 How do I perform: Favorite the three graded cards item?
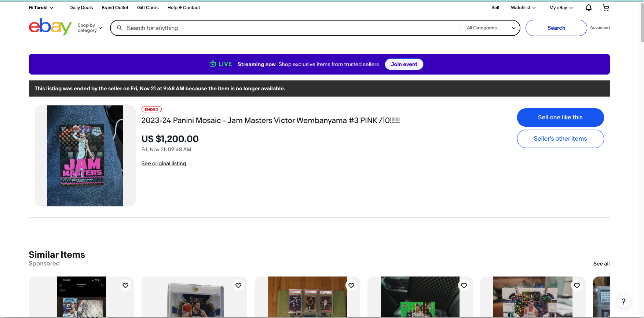tap(351, 285)
